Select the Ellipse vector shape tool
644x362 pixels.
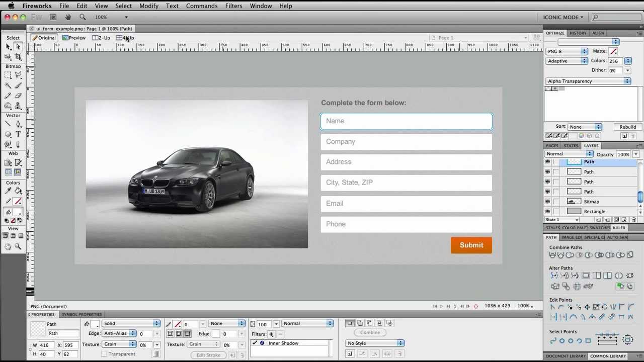click(x=8, y=134)
